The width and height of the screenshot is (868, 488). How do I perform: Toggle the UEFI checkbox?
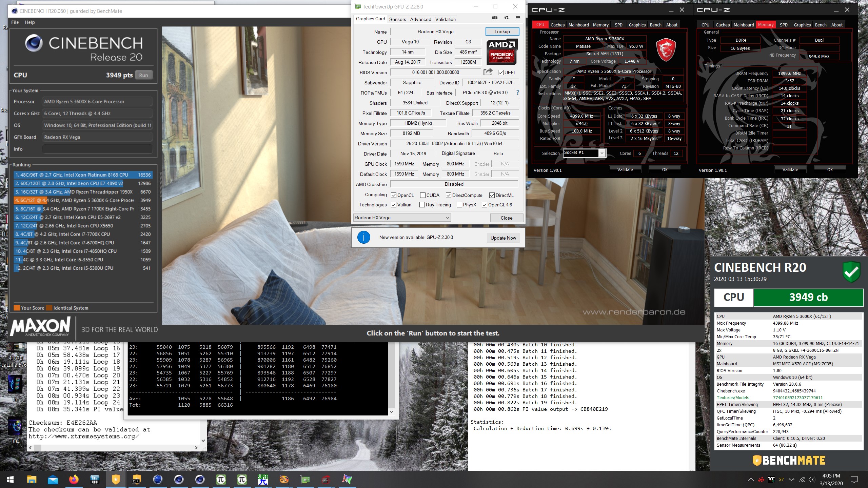point(501,73)
